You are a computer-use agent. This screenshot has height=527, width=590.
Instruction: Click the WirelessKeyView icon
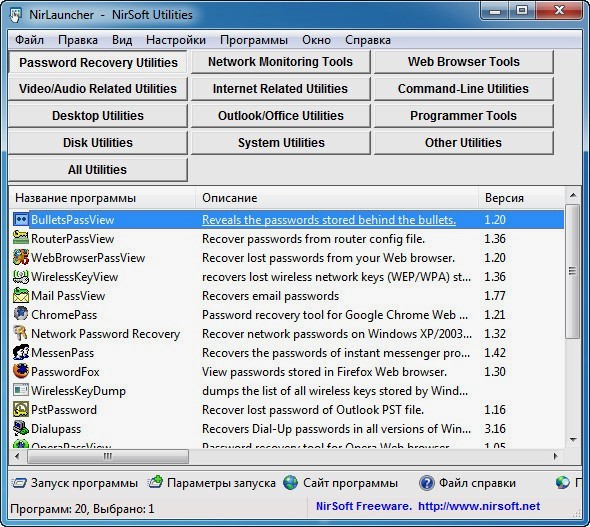pyautogui.click(x=21, y=276)
